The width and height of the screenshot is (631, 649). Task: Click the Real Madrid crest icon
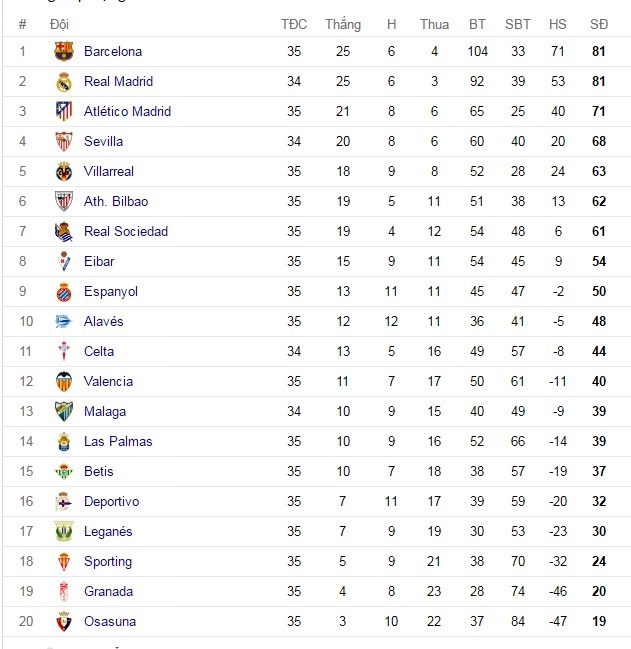(x=64, y=81)
